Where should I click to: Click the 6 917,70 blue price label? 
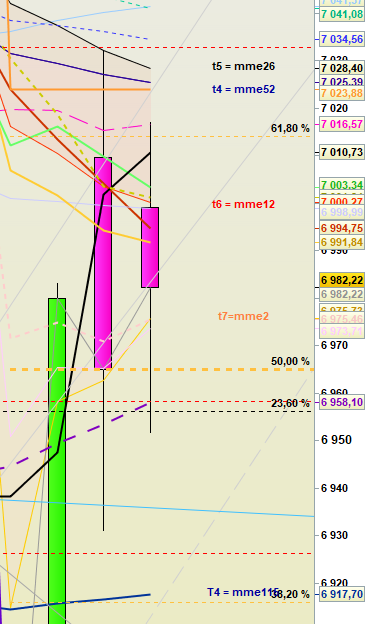pos(342,594)
